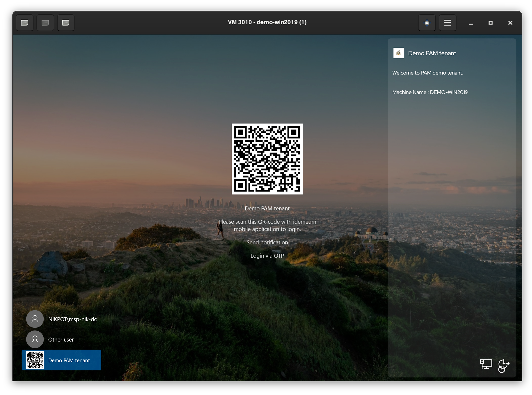
Task: Maximize the VM viewer window
Action: pos(490,23)
